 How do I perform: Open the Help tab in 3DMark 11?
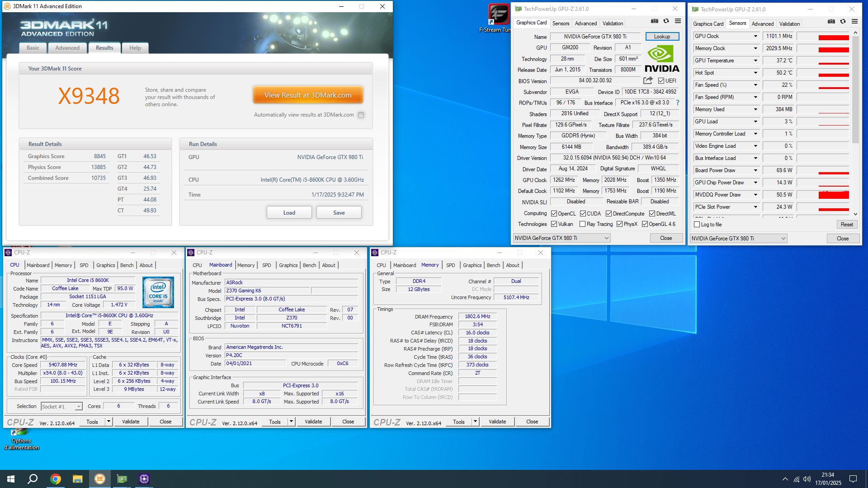(135, 48)
